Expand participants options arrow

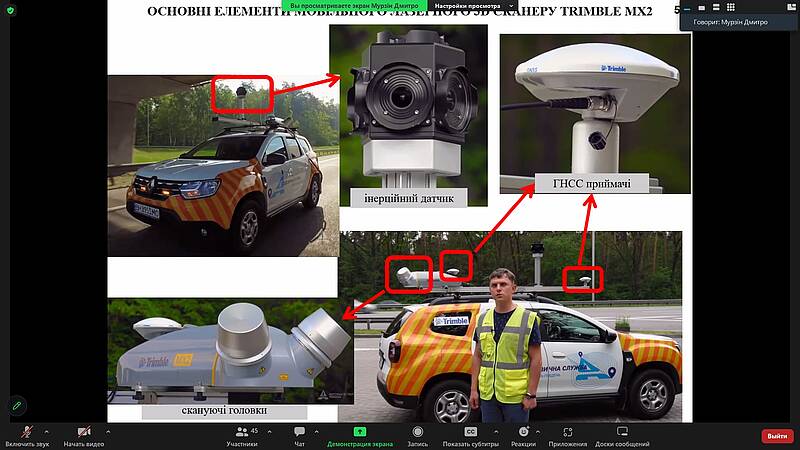pos(269,432)
